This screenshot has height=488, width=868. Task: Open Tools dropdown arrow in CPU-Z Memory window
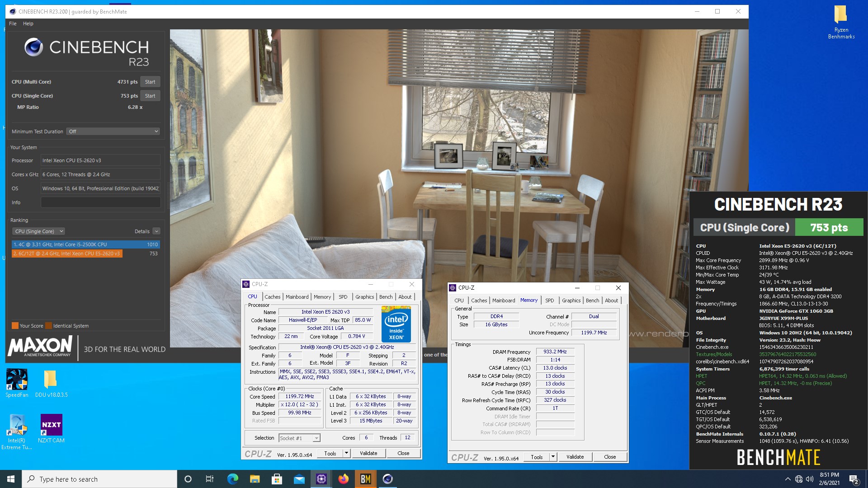tap(553, 457)
